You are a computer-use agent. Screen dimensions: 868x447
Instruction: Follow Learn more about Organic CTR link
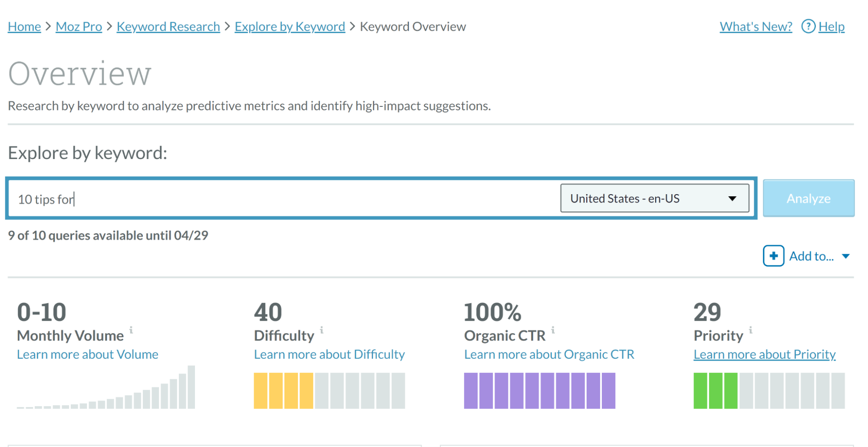549,354
